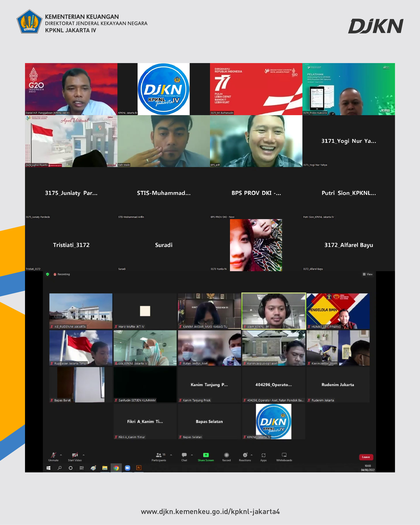The image size is (420, 525).
Task: Expand the chat options arrow
Action: pos(192,455)
